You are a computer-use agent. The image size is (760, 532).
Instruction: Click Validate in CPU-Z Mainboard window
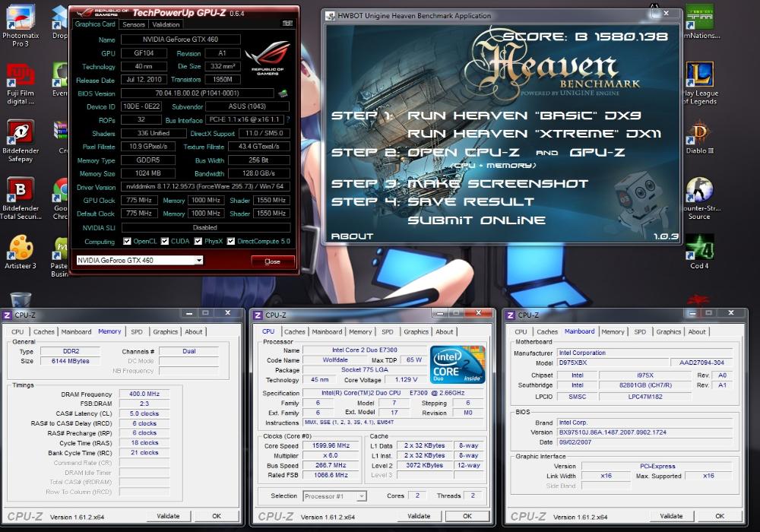coord(671,516)
